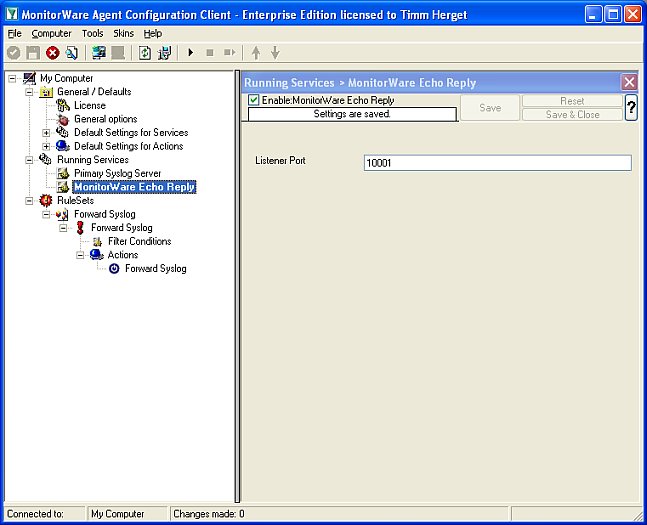Image resolution: width=647 pixels, height=525 pixels.
Task: Open the Help menu
Action: [153, 33]
